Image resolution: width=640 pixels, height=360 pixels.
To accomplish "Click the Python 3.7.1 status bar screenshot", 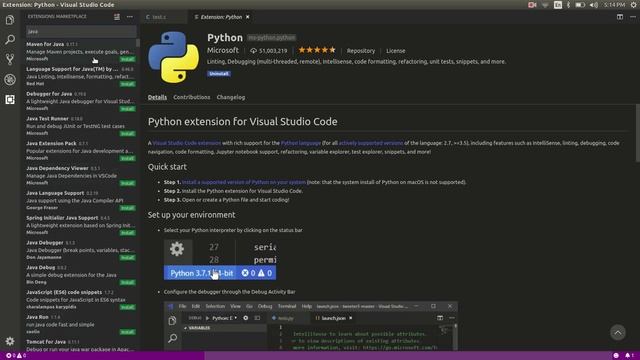I will pos(220,260).
